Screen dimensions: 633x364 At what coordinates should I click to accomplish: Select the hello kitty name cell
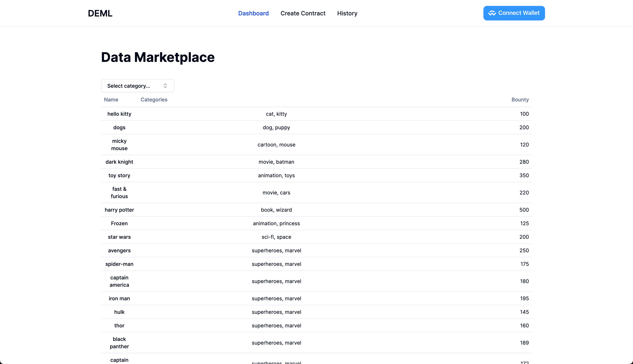coord(119,114)
